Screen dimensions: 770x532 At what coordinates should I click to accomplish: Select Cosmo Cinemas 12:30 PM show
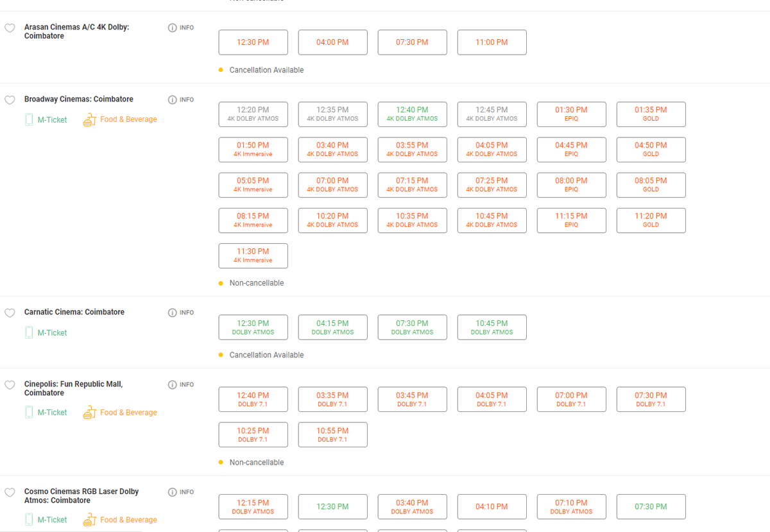(x=332, y=506)
